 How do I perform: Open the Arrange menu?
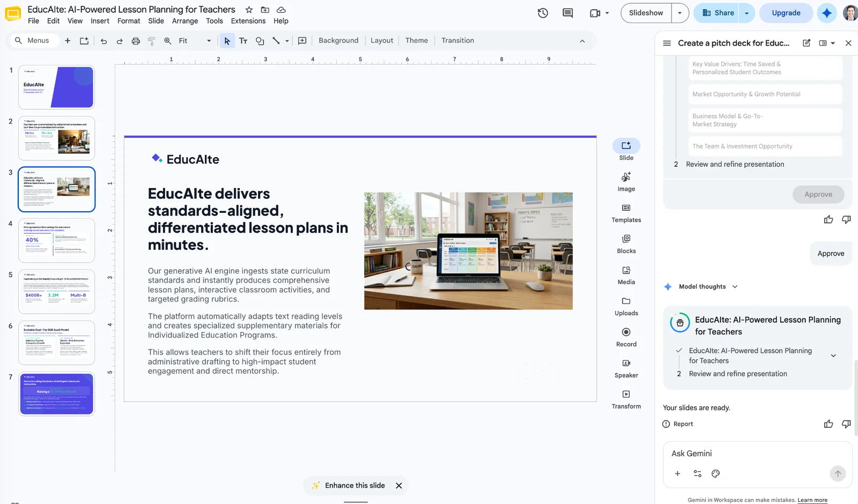(x=185, y=21)
